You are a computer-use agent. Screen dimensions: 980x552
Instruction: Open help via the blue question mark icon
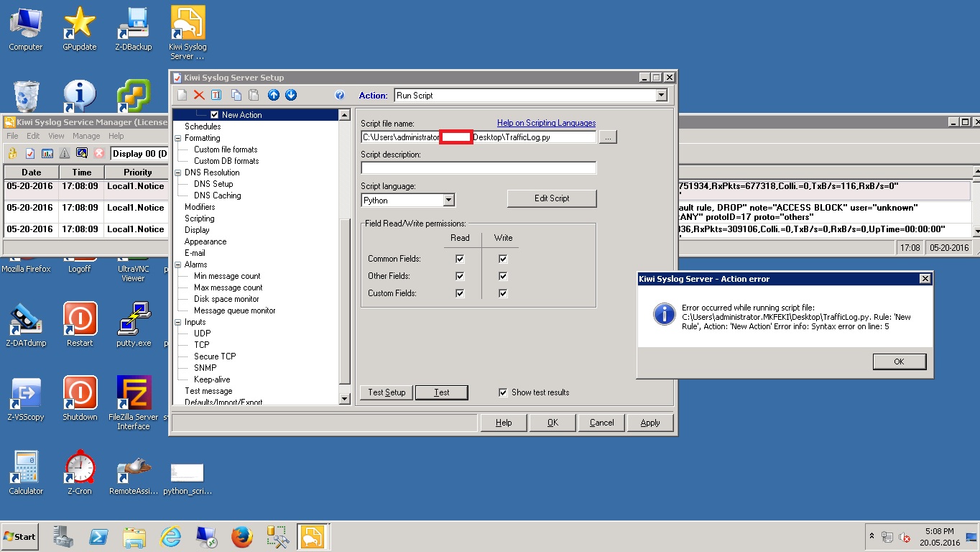click(340, 95)
